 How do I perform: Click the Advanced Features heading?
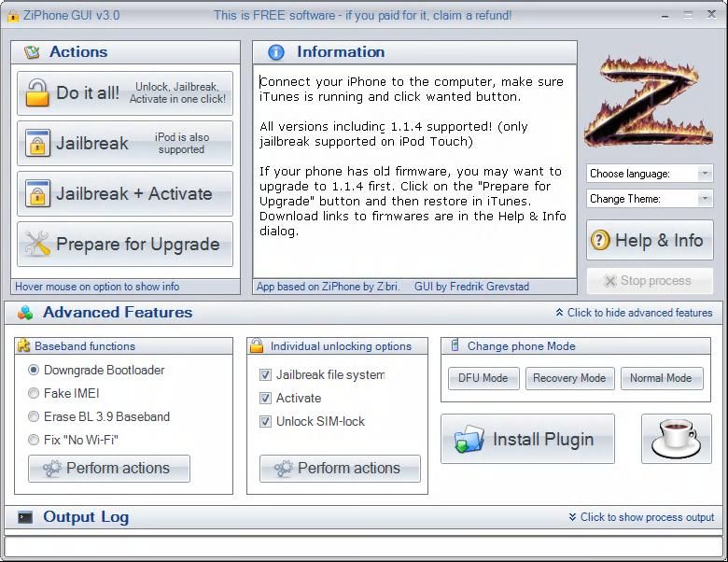click(118, 312)
